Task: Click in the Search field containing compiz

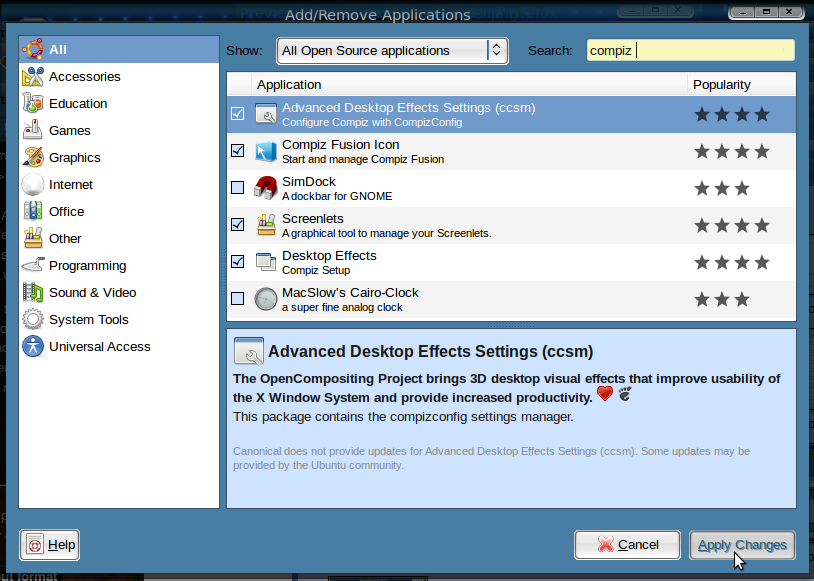Action: 690,50
